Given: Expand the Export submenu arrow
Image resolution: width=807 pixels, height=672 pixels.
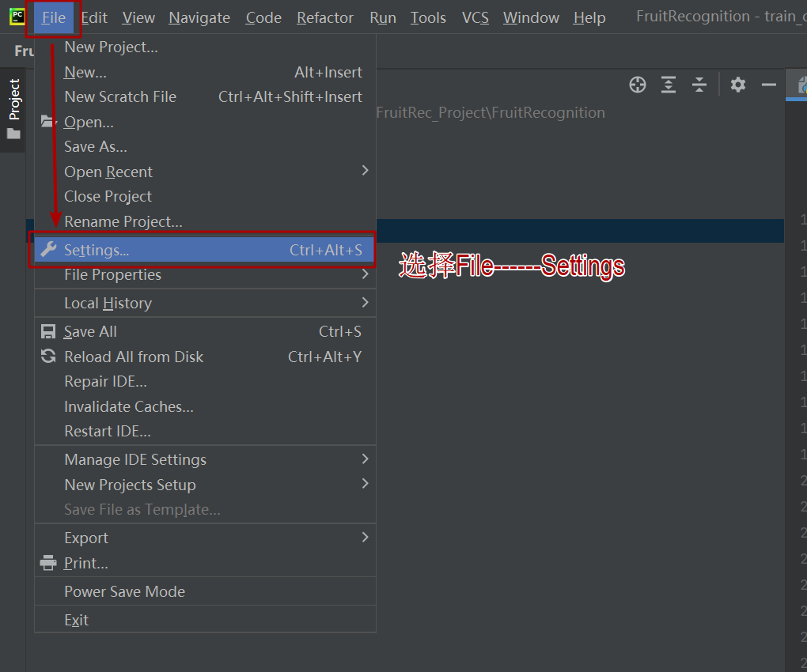Looking at the screenshot, I should 365,537.
